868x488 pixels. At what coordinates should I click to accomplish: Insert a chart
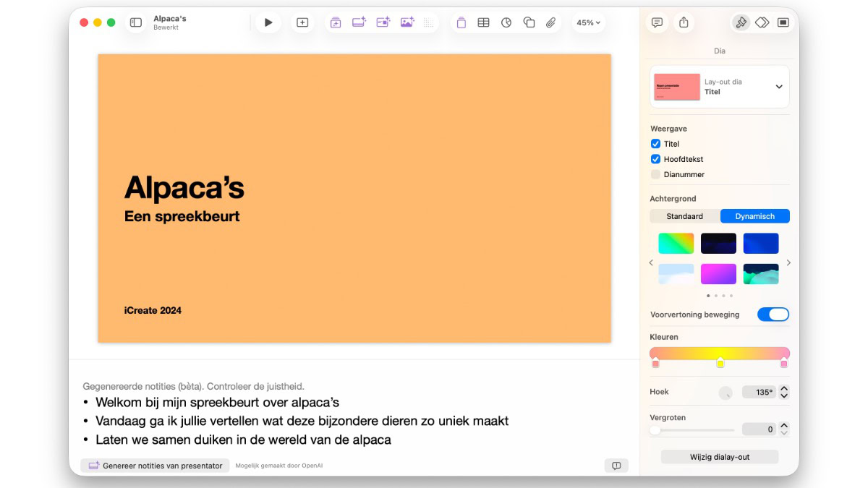click(506, 22)
